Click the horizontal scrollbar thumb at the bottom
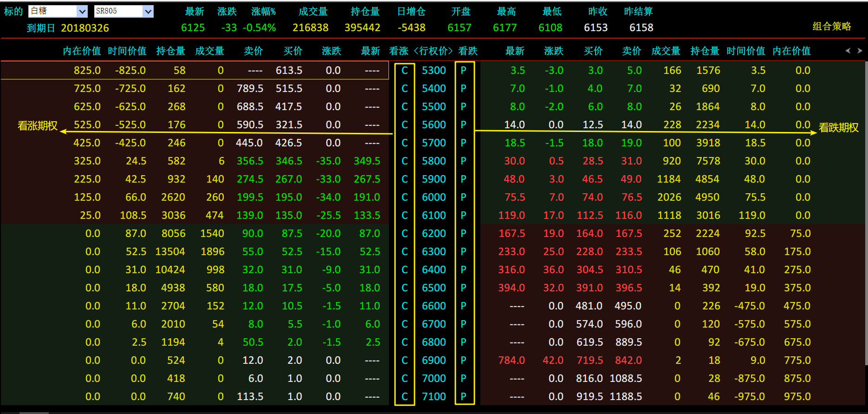The width and height of the screenshot is (868, 414). pos(34,413)
